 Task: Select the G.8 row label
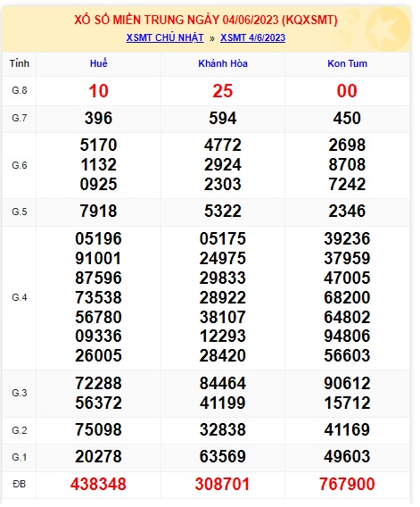point(20,90)
